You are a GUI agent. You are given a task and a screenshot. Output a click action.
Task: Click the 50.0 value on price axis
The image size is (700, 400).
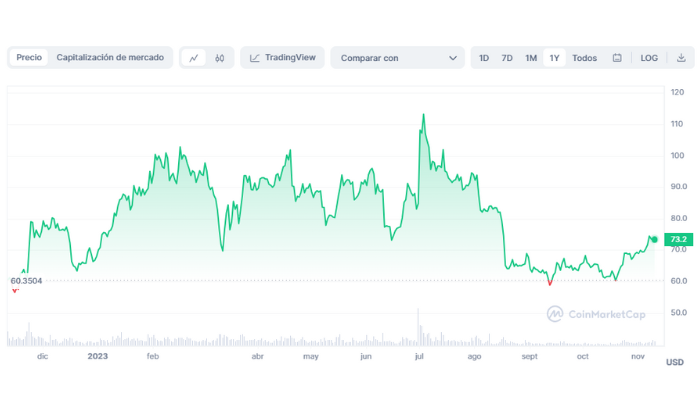(679, 312)
